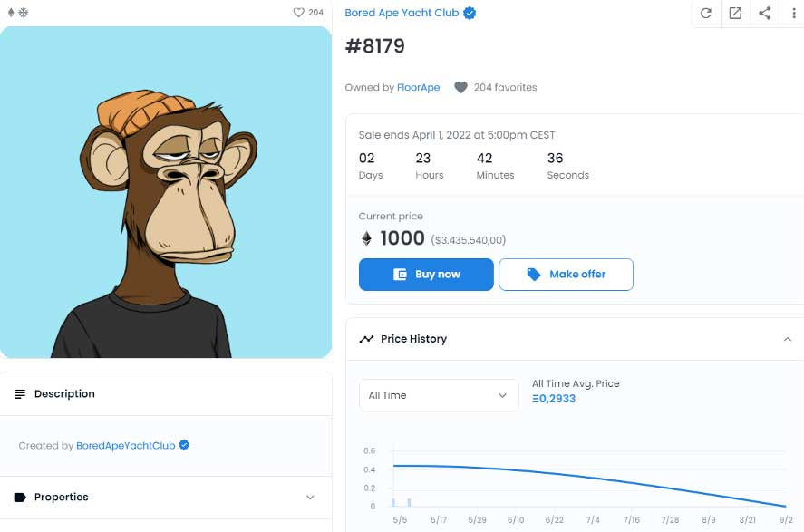
Task: Follow the BoredApeYachtClub creator link
Action: point(125,446)
